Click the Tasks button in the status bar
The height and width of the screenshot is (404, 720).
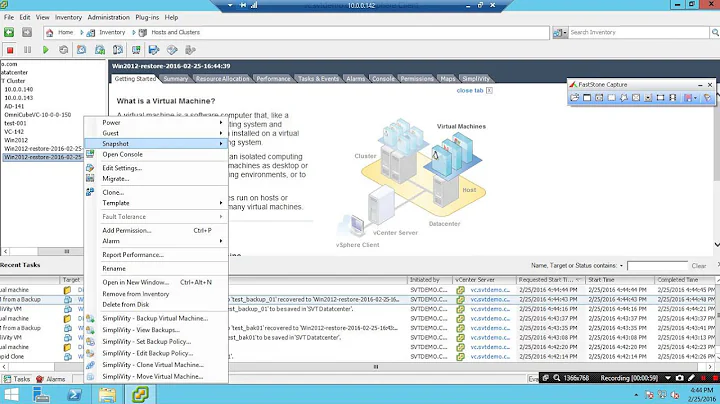click(17, 379)
